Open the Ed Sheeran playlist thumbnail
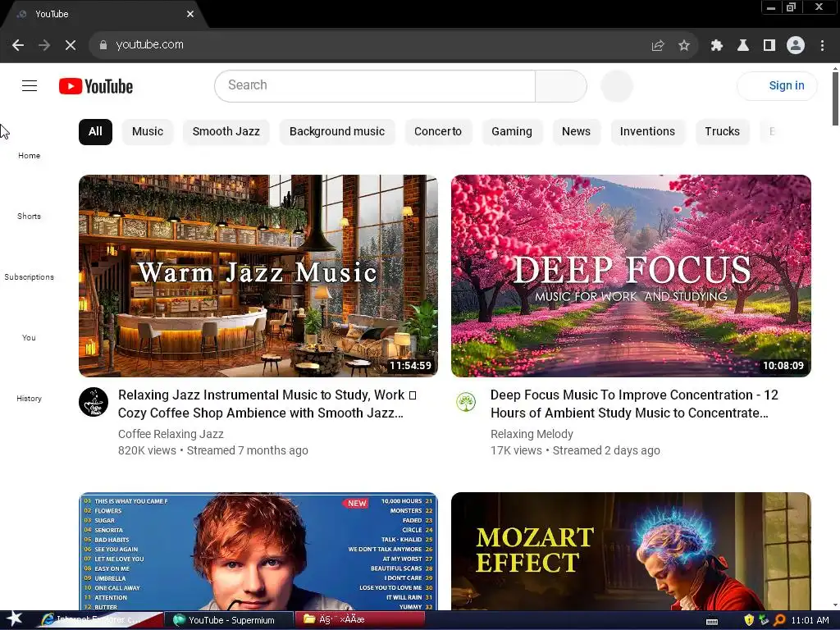The image size is (840, 630). tap(258, 551)
